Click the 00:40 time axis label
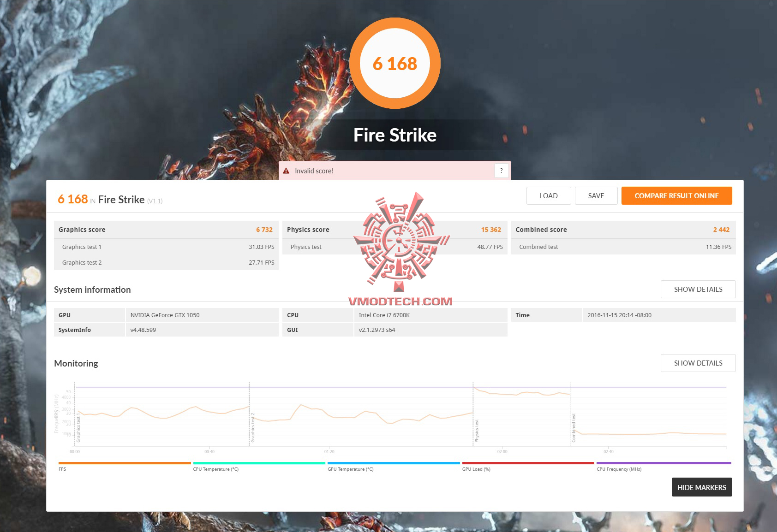This screenshot has width=777, height=532. coord(209,452)
